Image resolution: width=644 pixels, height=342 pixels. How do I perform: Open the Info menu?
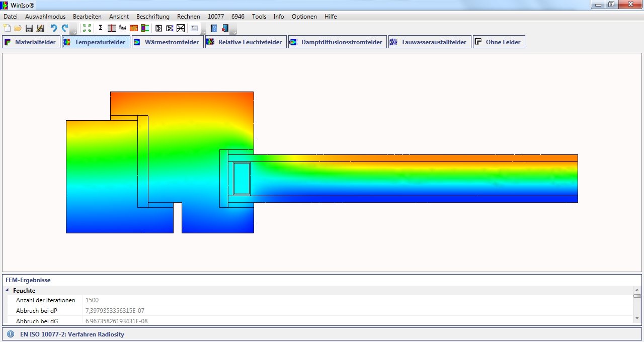pos(279,17)
